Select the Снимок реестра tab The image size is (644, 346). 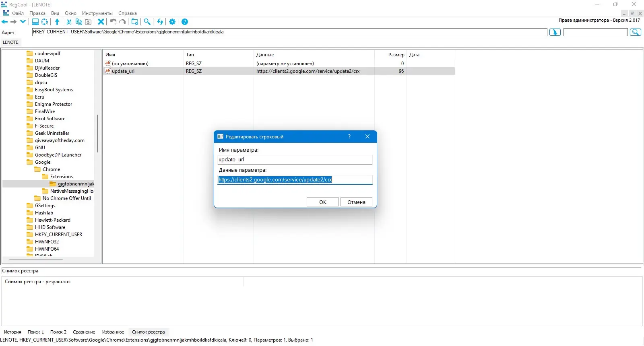point(149,332)
